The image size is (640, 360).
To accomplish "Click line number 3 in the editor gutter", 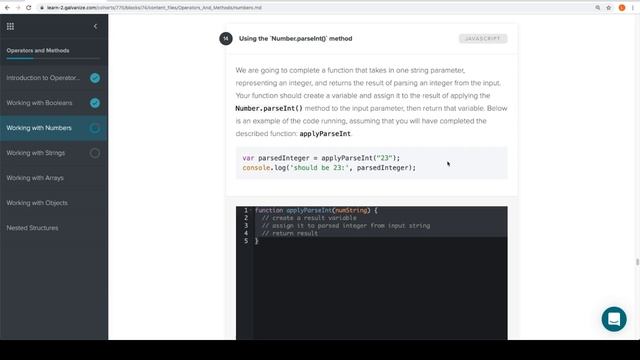I will point(246,226).
